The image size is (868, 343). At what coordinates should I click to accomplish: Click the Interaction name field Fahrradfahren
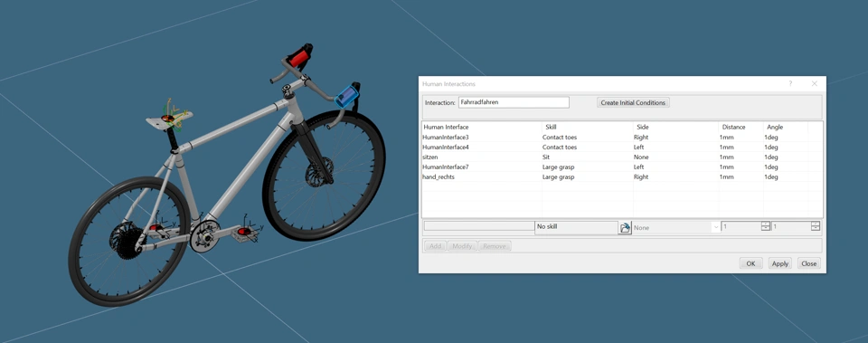click(x=514, y=102)
